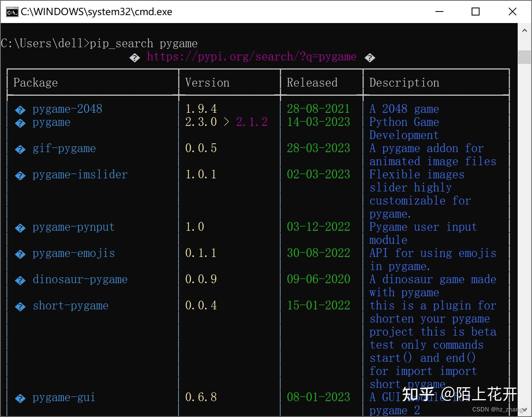
Task: Select the short-pygame package entry
Action: click(70, 306)
